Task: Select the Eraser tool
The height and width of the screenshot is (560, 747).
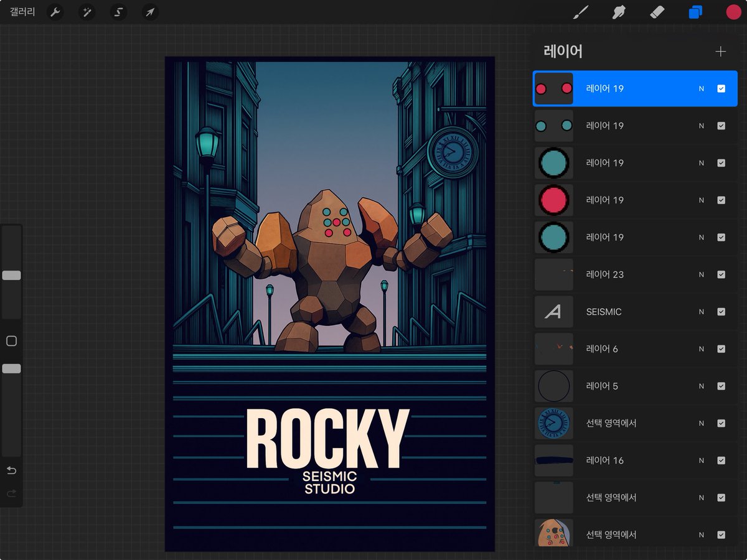Action: click(657, 12)
